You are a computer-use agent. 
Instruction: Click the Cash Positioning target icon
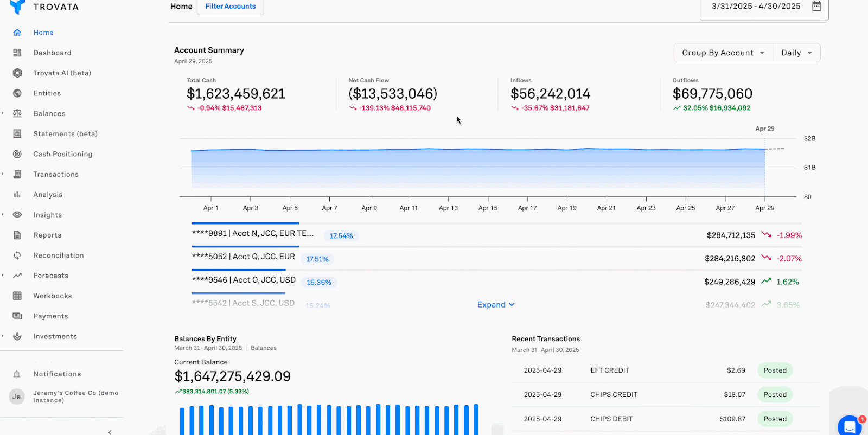pos(17,154)
